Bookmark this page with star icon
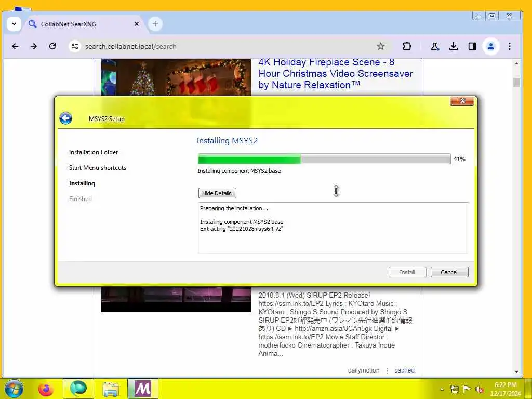Screen dimensions: 532x399 [381, 46]
